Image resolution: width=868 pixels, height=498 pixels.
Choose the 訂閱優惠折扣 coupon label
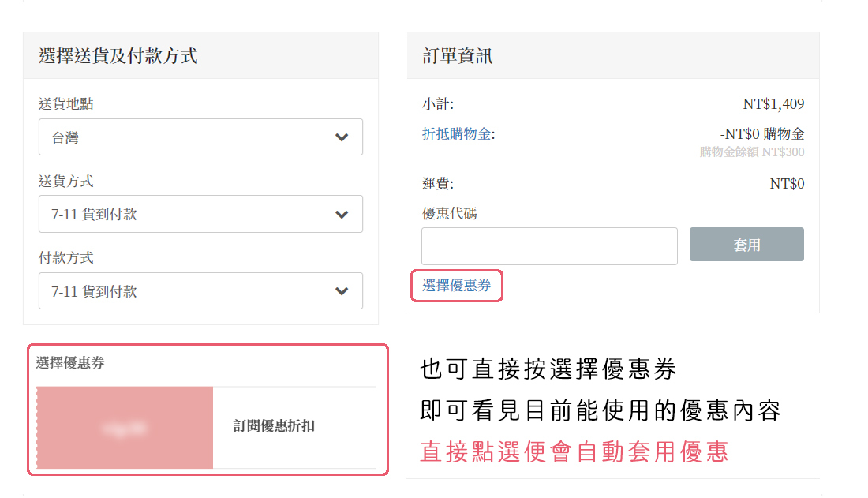tap(275, 426)
